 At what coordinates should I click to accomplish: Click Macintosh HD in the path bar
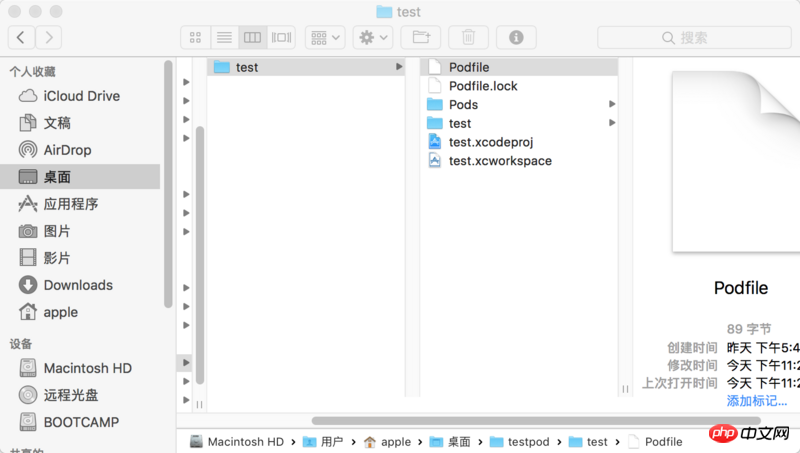[237, 442]
